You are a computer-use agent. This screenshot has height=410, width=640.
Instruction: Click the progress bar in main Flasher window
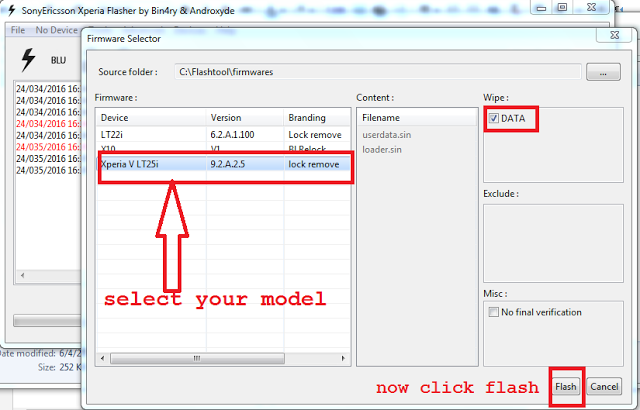(x=47, y=320)
